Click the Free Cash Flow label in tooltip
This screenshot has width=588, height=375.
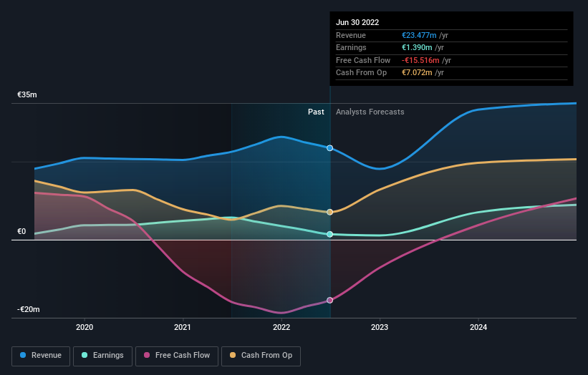[x=363, y=60]
